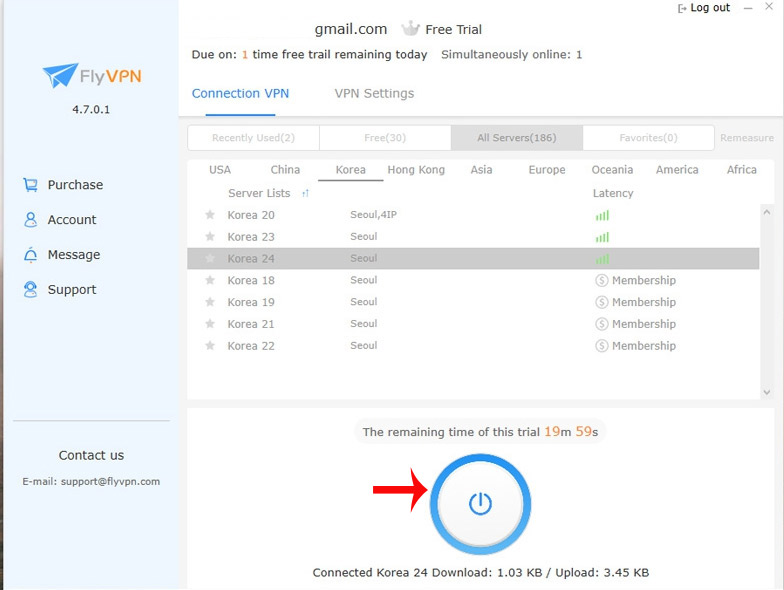This screenshot has height=590, width=784.
Task: Show the Free(30) servers list
Action: [385, 138]
